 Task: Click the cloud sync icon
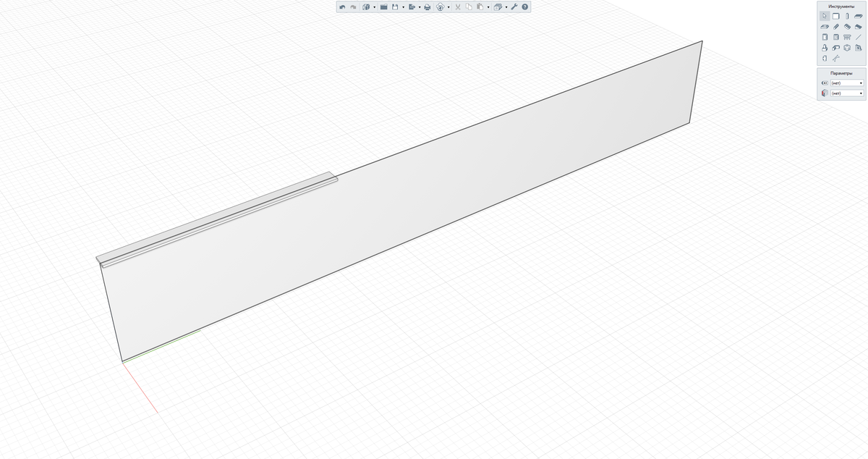coord(440,7)
